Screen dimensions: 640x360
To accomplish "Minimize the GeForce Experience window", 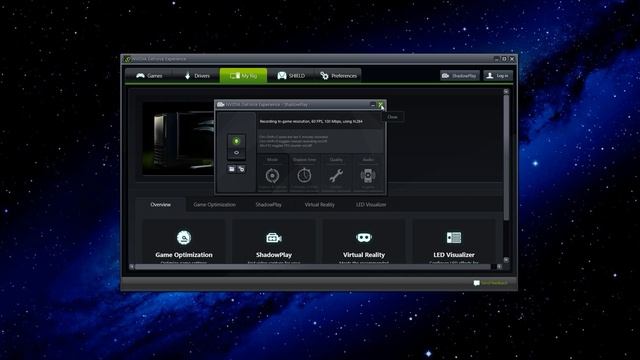I will click(496, 59).
